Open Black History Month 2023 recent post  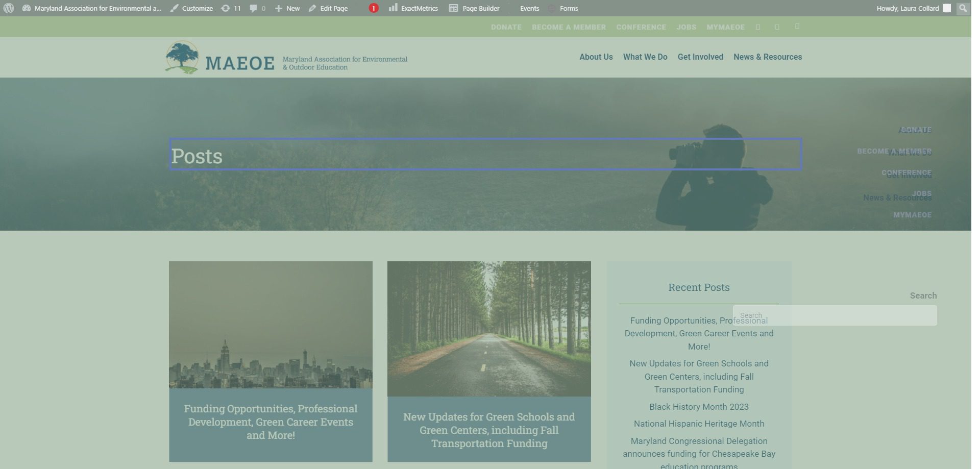coord(699,407)
